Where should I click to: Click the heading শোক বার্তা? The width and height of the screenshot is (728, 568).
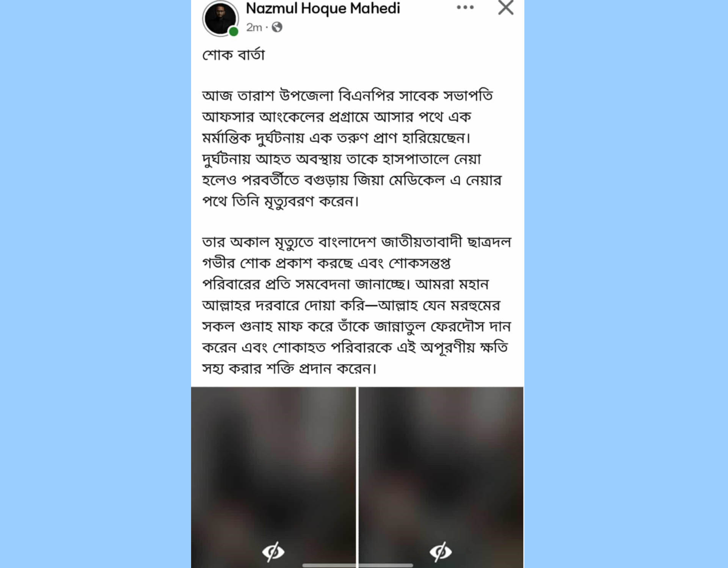(234, 55)
